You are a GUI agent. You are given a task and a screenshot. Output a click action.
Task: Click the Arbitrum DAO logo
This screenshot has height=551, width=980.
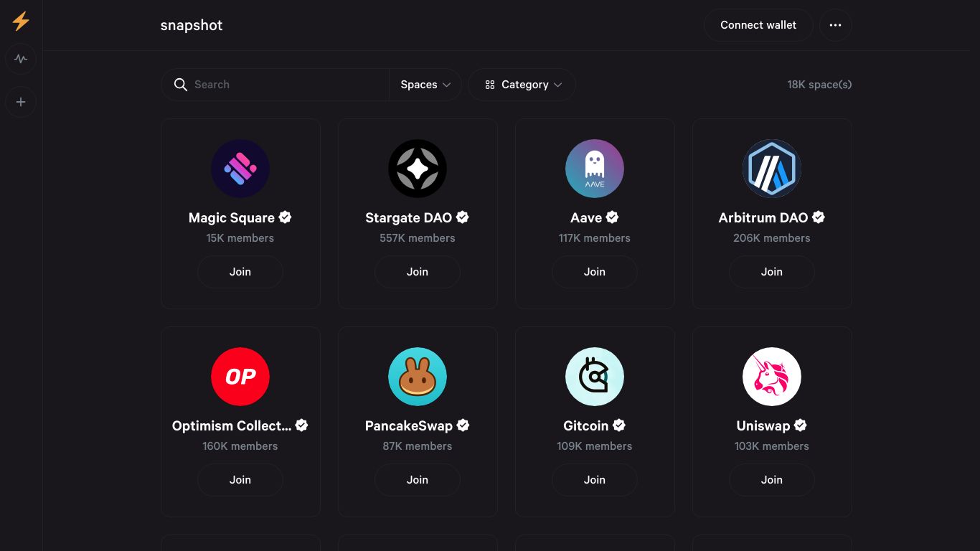click(771, 168)
